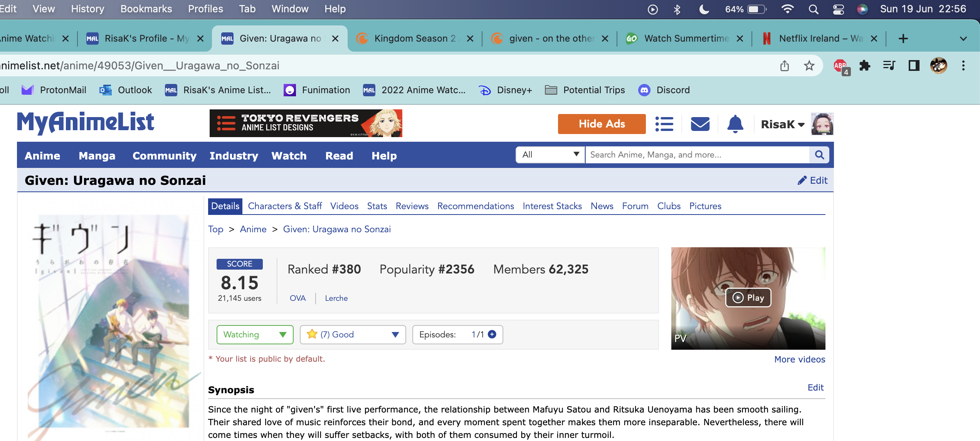
Task: Switch to Characters & Staff tab
Action: pyautogui.click(x=285, y=206)
